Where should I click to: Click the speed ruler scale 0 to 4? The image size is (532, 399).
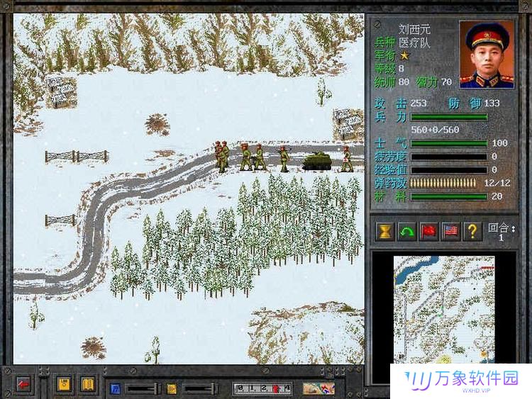262,388
